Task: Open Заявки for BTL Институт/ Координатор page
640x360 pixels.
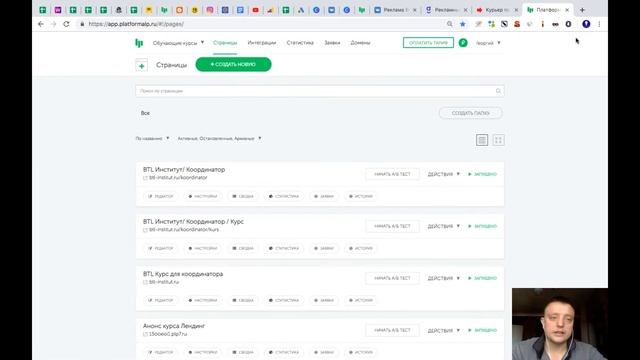Action: [x=324, y=196]
